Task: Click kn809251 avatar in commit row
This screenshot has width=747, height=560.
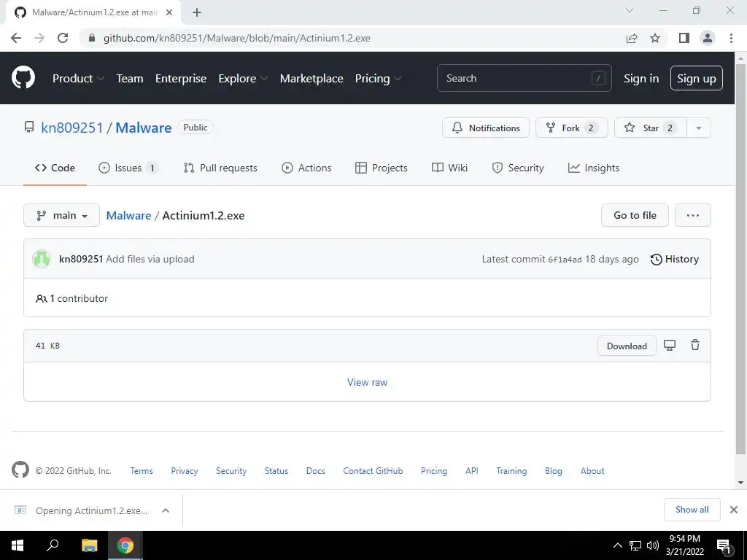Action: click(42, 259)
